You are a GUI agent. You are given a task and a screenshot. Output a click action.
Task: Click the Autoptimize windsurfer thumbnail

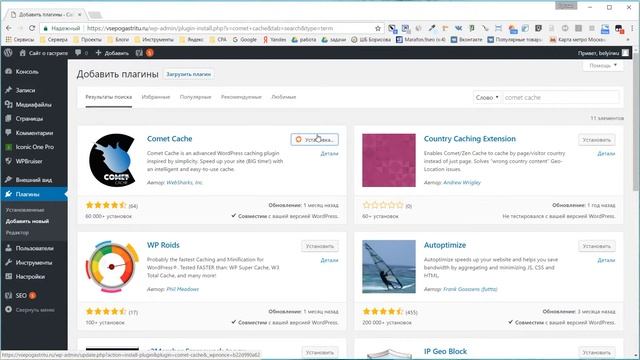click(389, 267)
